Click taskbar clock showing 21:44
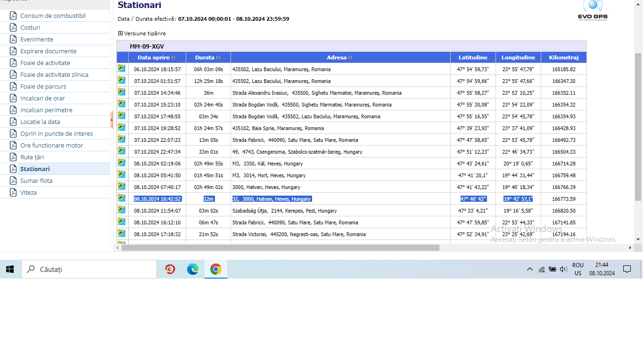644x362 pixels. coord(602,269)
